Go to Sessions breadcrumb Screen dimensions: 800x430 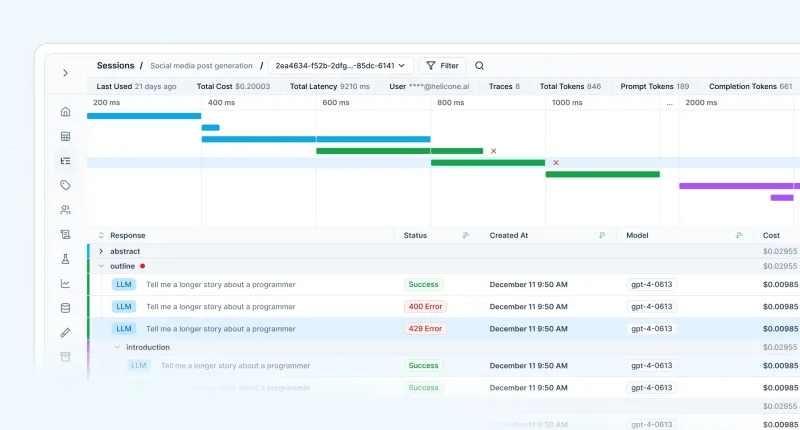[x=115, y=65]
